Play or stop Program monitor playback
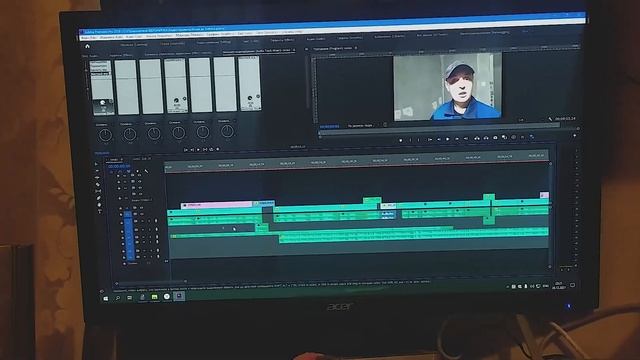Image resolution: width=640 pixels, height=360 pixels. pos(448,139)
